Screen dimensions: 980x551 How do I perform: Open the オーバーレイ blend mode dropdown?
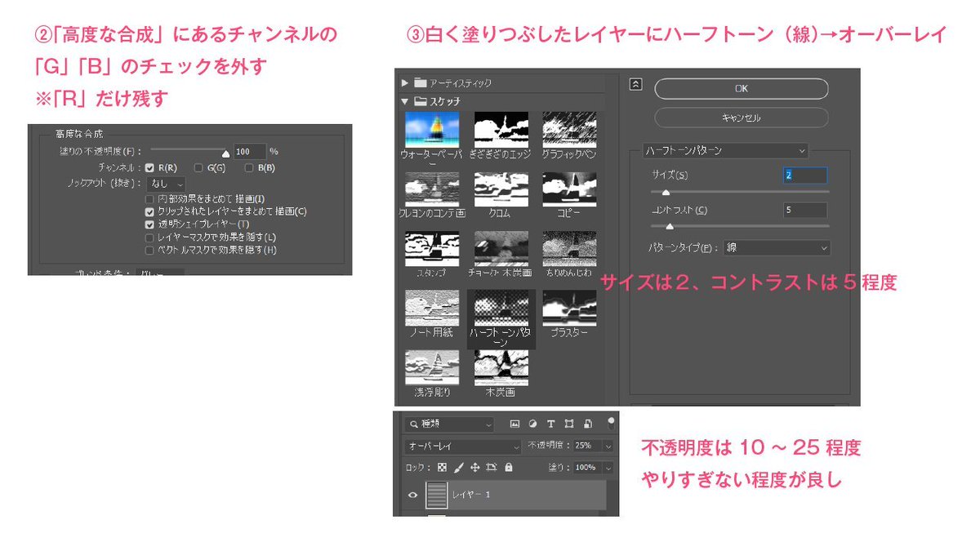pyautogui.click(x=462, y=447)
